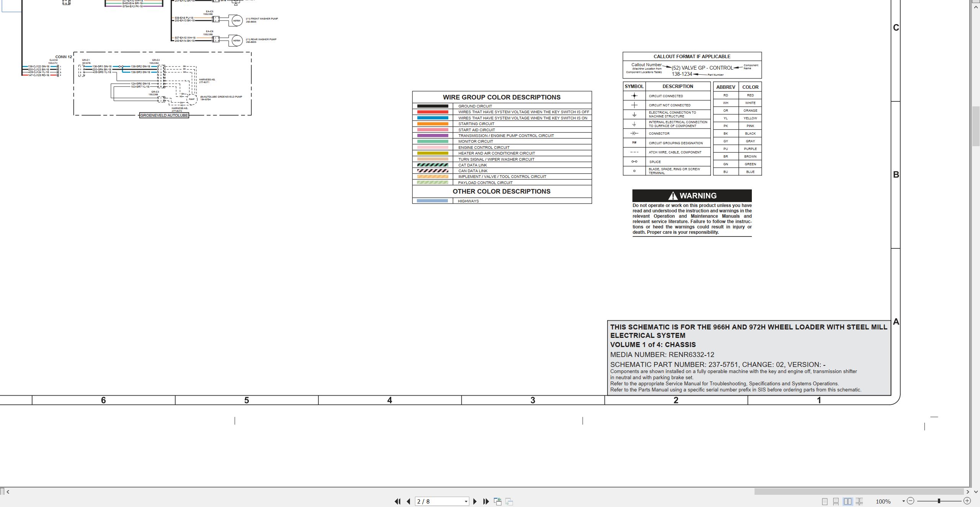Click the MONITOR CIRCUIT legend text

click(x=475, y=141)
